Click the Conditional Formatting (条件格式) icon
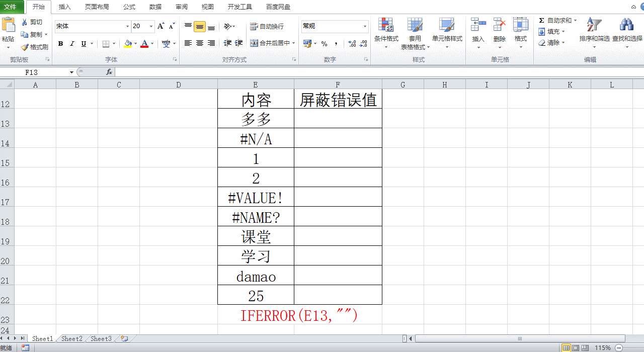 tap(386, 25)
